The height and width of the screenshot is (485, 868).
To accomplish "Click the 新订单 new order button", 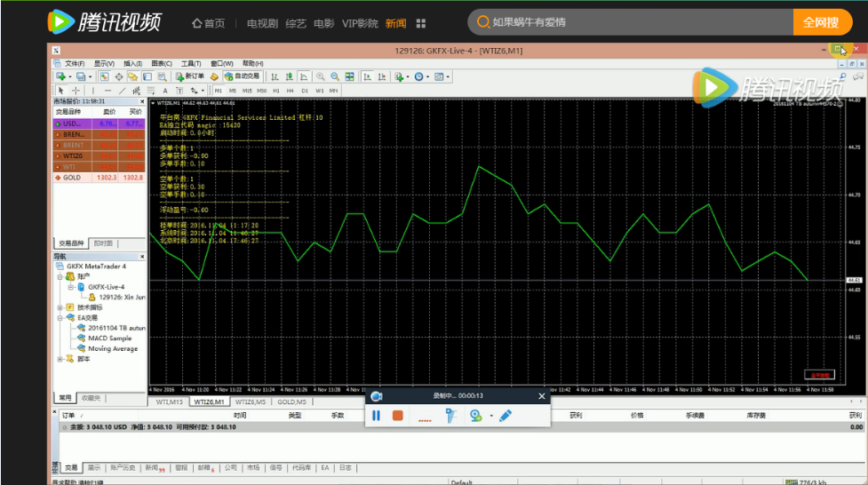I will (190, 76).
